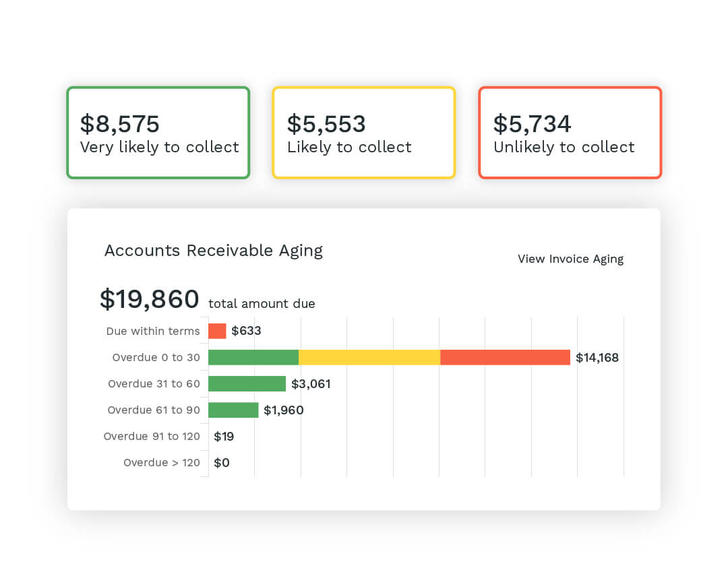Click the Likely to collect card
728x566 pixels.
tap(364, 133)
